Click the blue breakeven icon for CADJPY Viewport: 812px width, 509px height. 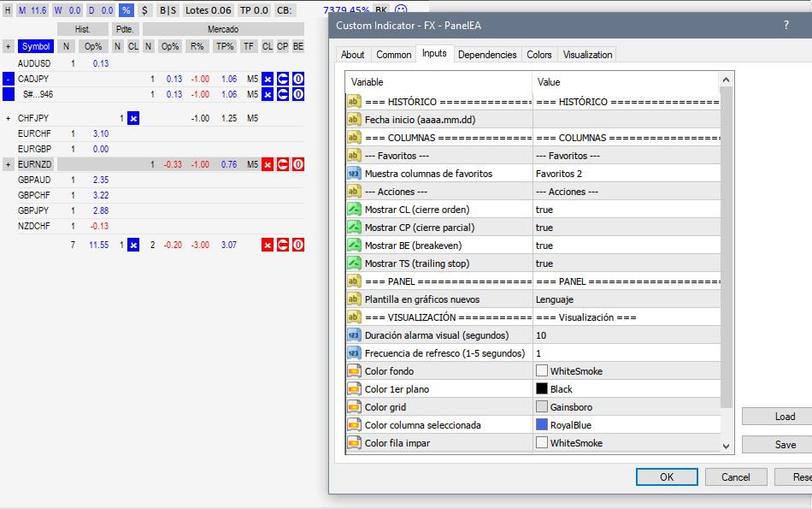click(x=298, y=79)
